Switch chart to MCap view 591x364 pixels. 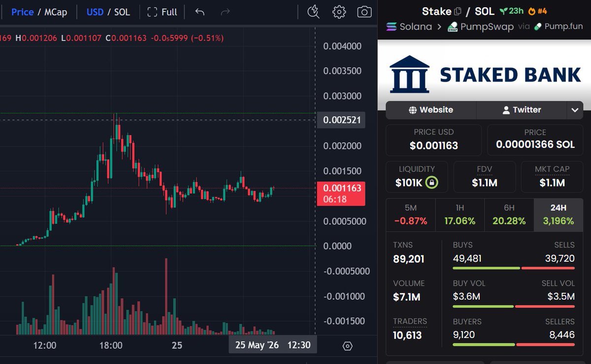click(56, 12)
